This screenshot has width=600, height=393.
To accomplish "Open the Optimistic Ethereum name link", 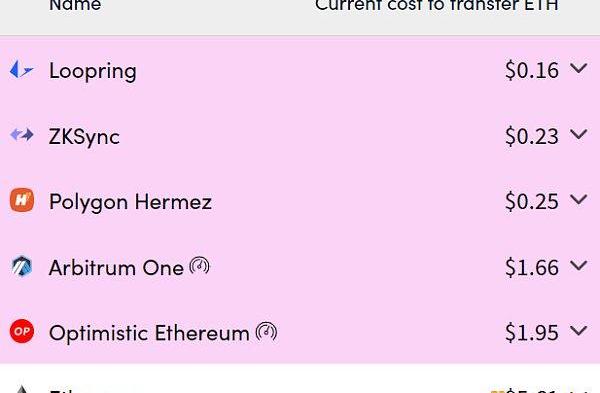I will coord(149,333).
